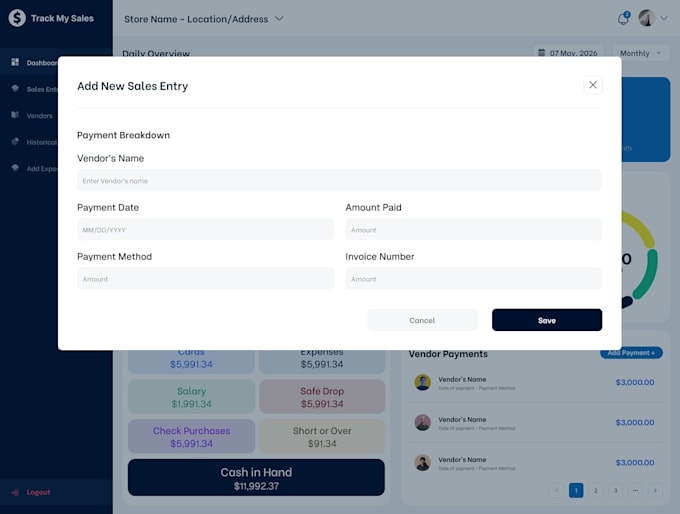Go to pagination page 2
680x514 pixels.
[595, 490]
